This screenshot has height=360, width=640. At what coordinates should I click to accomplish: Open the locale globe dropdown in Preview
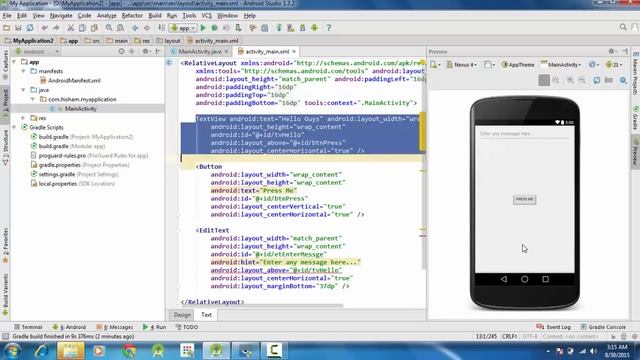coord(594,64)
